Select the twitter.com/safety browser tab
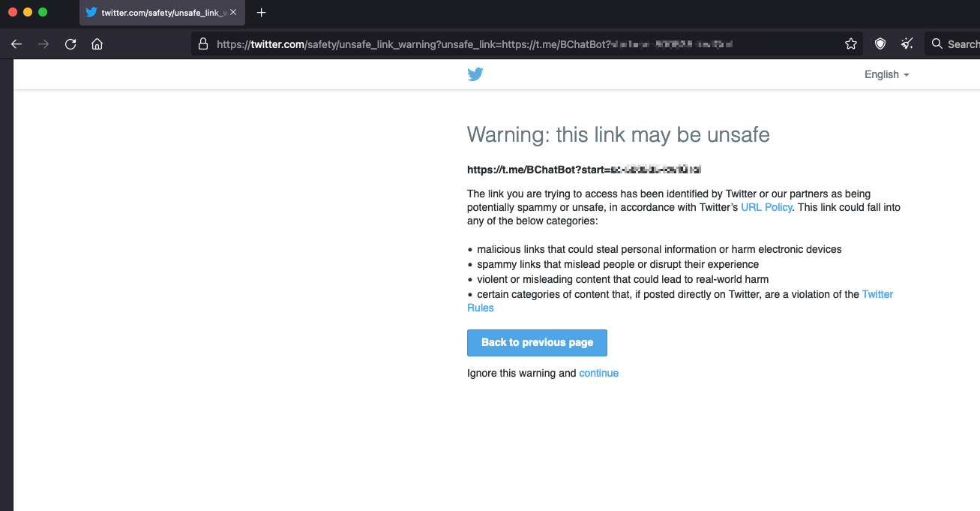 tap(162, 13)
